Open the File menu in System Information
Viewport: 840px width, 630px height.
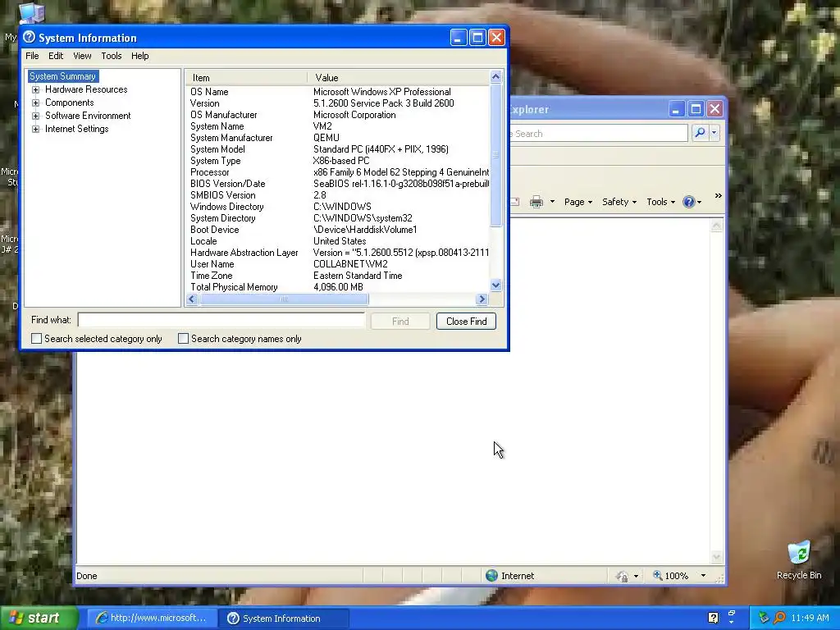[x=32, y=56]
